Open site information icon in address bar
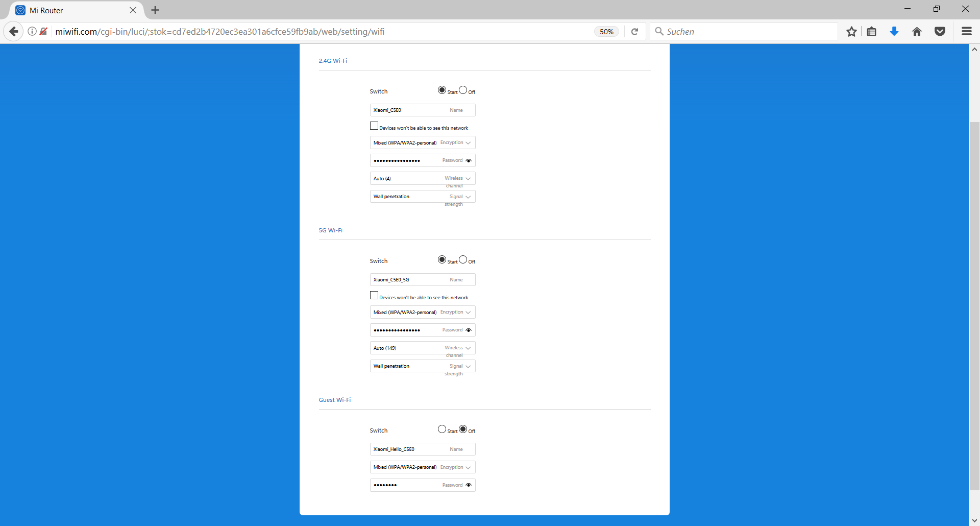 [x=32, y=32]
